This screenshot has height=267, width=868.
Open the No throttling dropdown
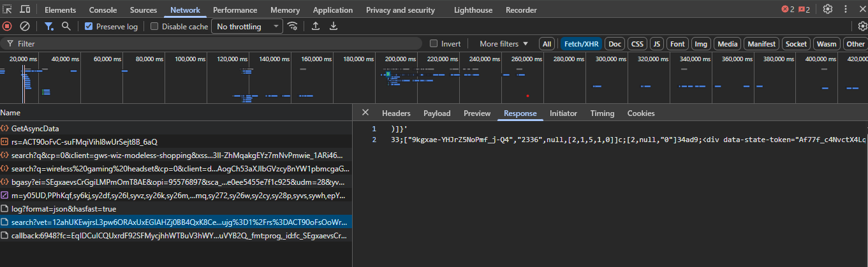247,27
